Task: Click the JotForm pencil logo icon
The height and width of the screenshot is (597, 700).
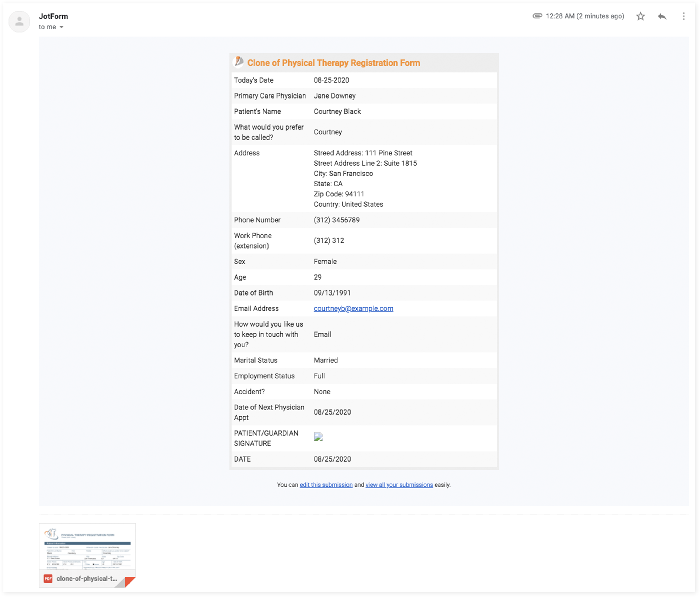Action: (239, 62)
